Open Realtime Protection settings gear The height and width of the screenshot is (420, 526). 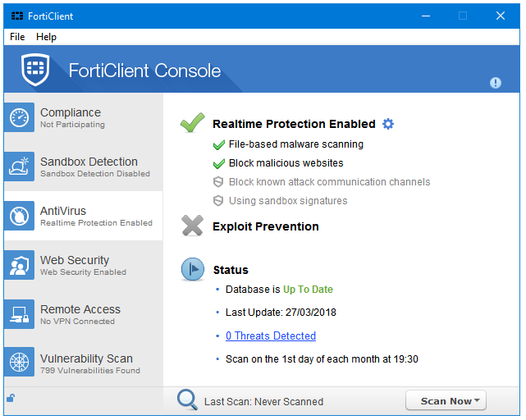(388, 124)
